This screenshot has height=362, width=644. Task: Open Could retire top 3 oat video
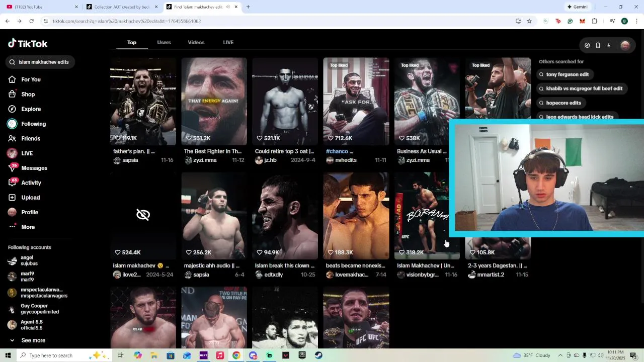click(x=285, y=101)
